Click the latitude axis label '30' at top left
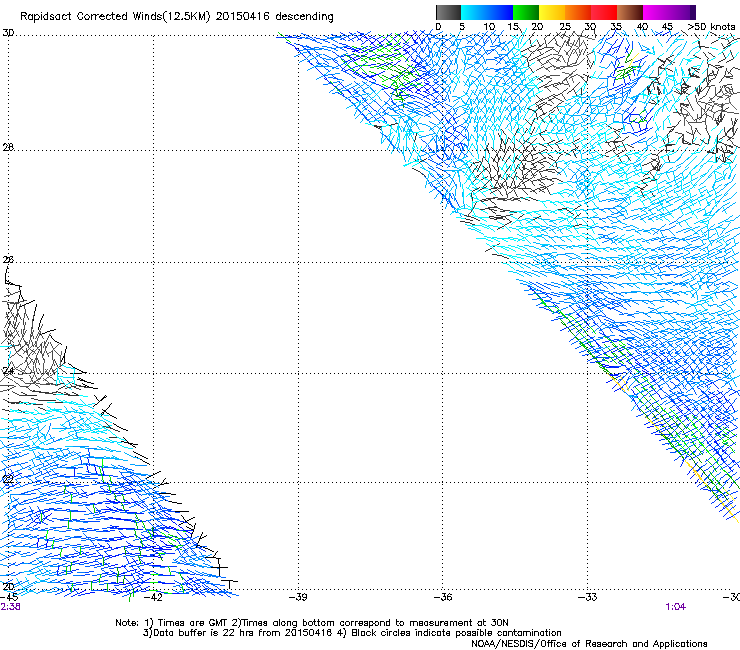This screenshot has width=740, height=650. tap(8, 33)
